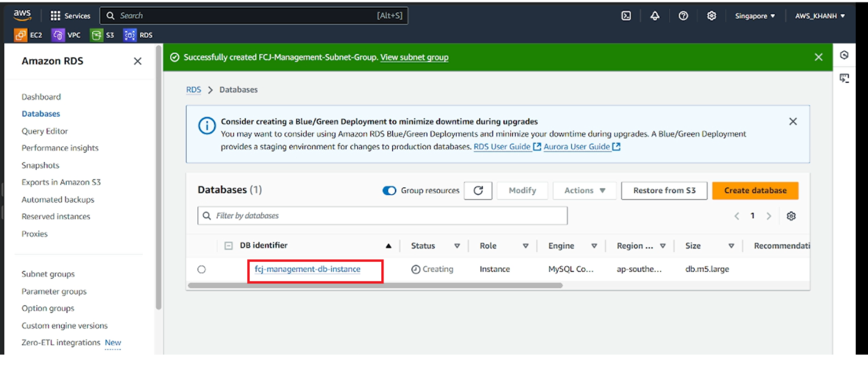Click the info circle icon in blue notice
Image resolution: width=868 pixels, height=365 pixels.
pos(207,126)
